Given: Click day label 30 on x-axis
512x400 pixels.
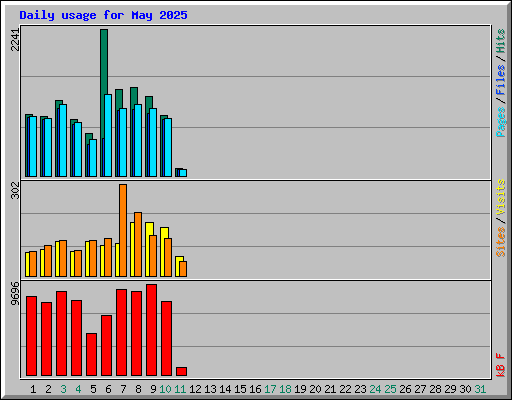Looking at the screenshot, I should (x=465, y=389).
